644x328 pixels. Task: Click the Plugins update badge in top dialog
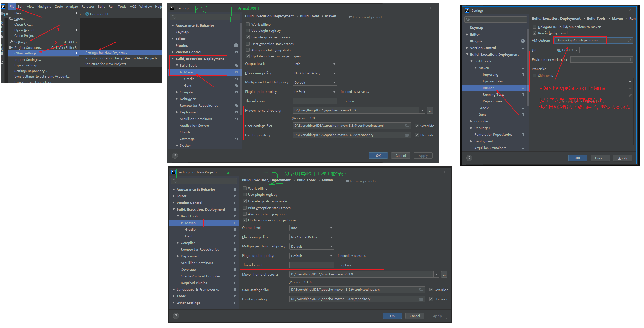coord(236,45)
